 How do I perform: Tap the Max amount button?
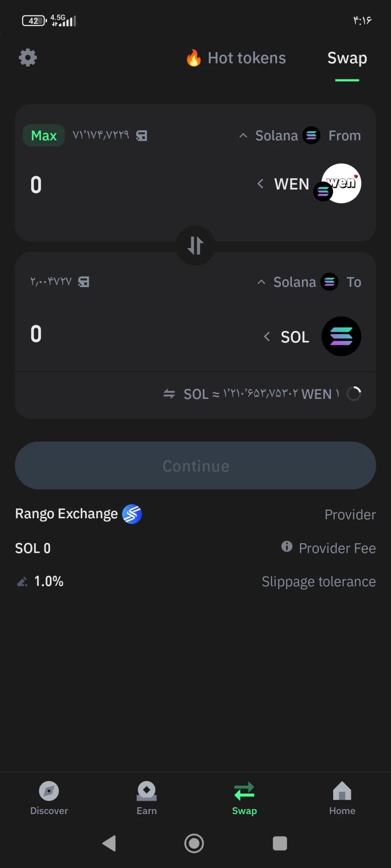point(44,135)
